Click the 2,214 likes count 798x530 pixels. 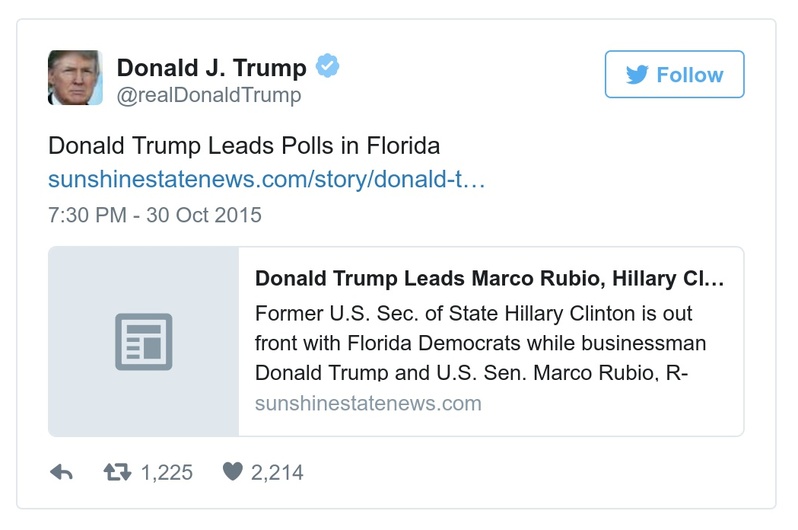[276, 472]
